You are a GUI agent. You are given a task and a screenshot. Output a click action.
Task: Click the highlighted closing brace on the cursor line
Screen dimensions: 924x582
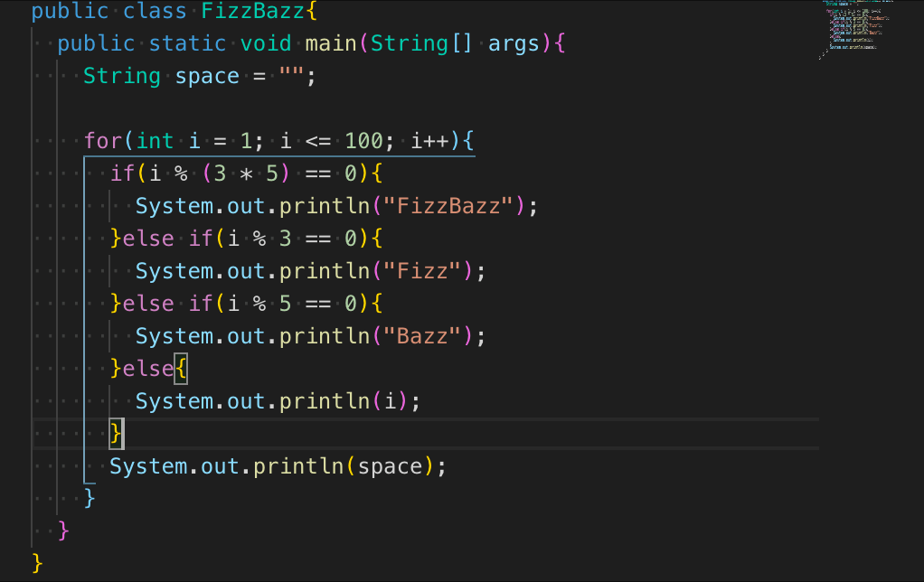pyautogui.click(x=116, y=434)
